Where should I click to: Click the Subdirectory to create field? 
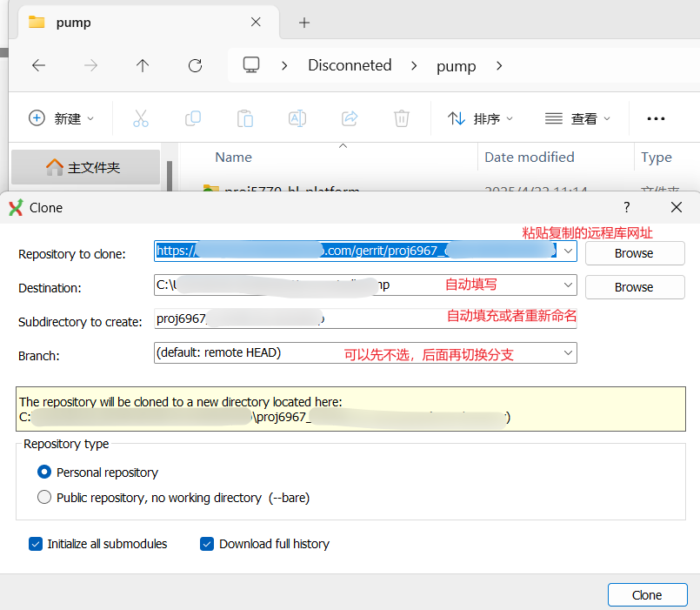[x=365, y=318]
